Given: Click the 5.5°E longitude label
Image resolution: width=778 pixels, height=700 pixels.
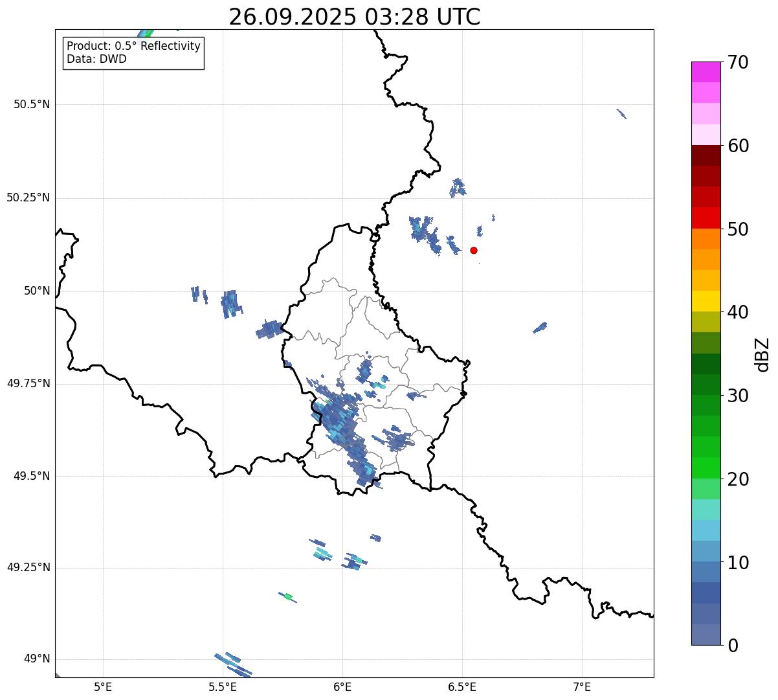Looking at the screenshot, I should [223, 686].
